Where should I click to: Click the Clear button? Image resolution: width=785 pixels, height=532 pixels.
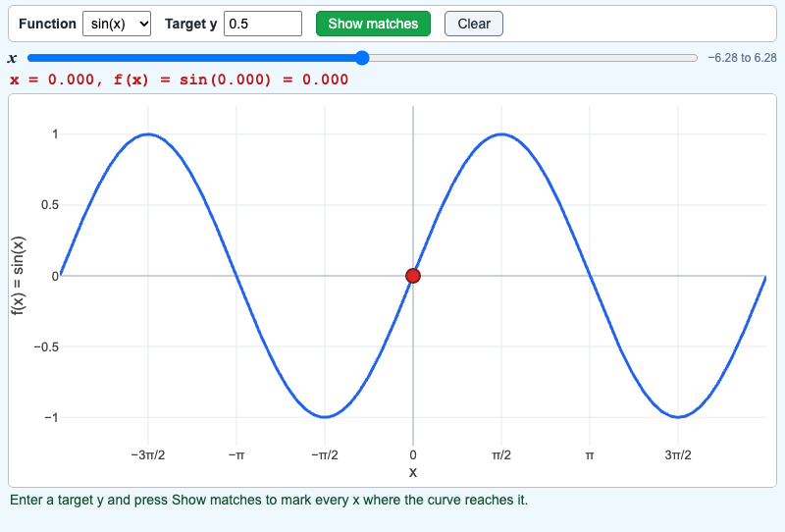click(x=474, y=24)
